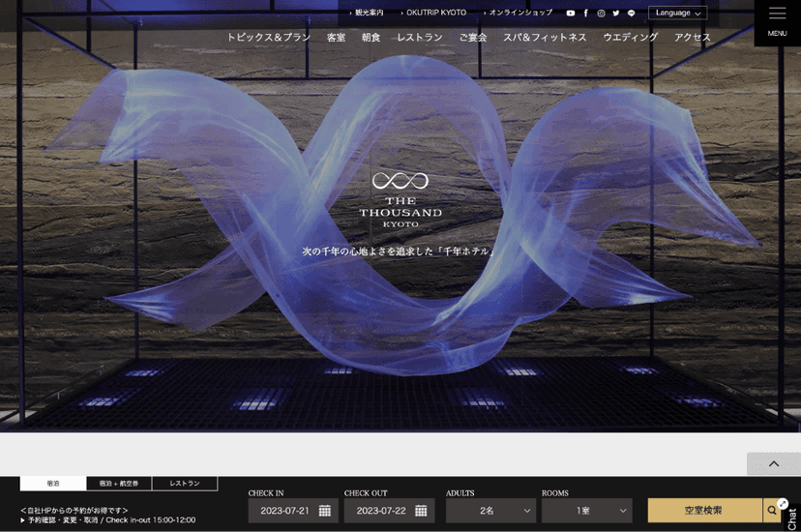Select the 宿泊 tab

point(53,483)
